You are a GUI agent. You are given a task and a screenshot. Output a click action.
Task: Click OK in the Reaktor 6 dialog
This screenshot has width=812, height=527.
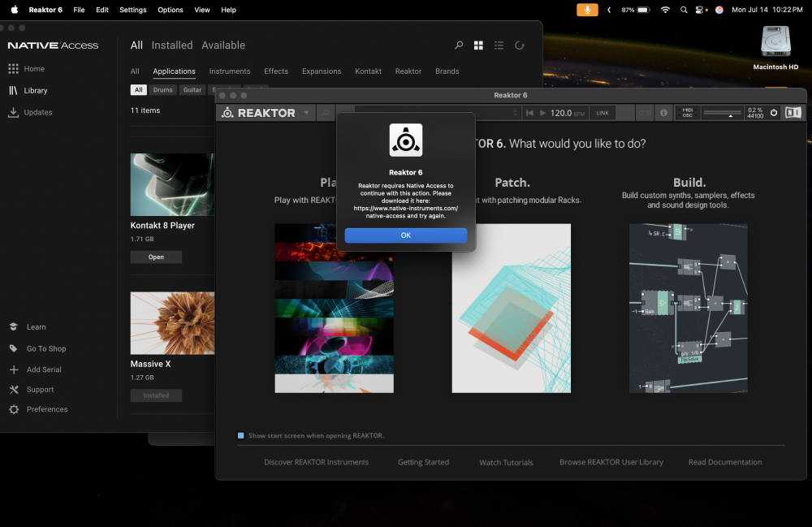[405, 235]
